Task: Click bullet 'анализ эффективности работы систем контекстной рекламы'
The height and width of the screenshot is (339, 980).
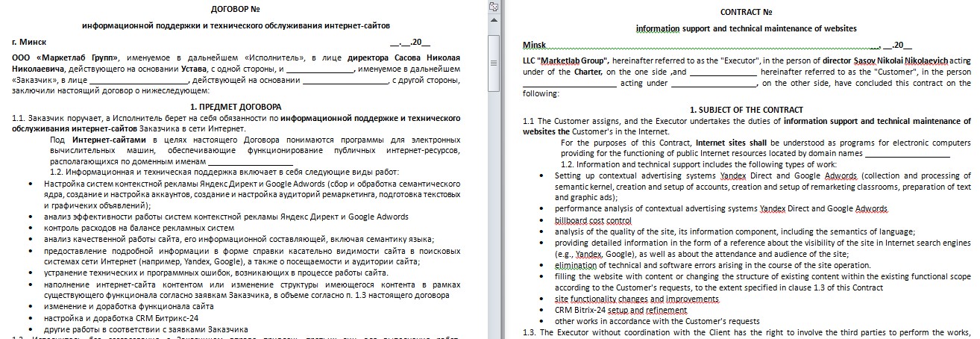Action: point(226,217)
